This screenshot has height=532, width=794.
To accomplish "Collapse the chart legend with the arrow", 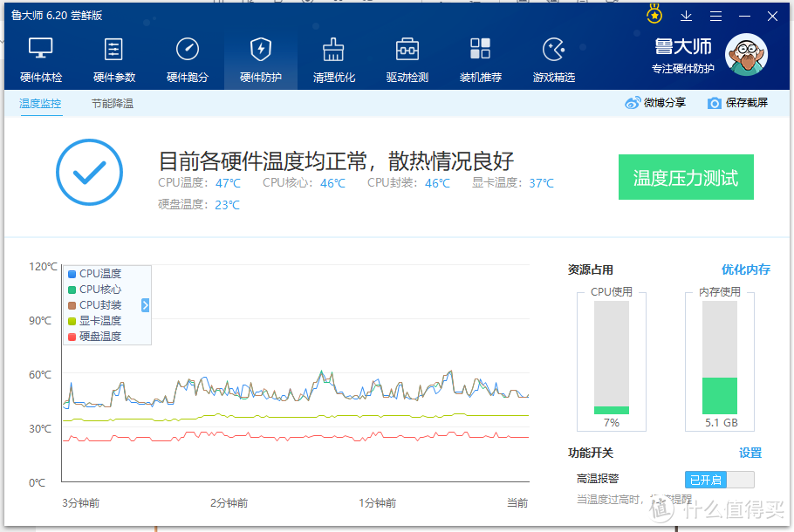I will tap(146, 305).
